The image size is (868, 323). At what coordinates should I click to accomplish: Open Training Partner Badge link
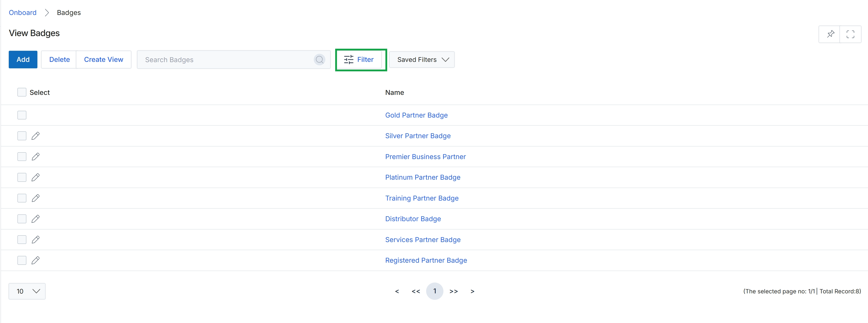421,198
